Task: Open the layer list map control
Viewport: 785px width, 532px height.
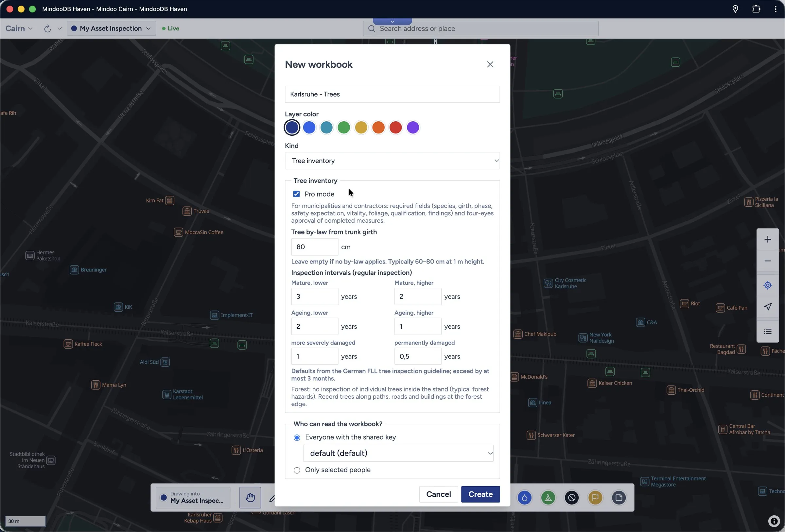Action: tap(767, 331)
